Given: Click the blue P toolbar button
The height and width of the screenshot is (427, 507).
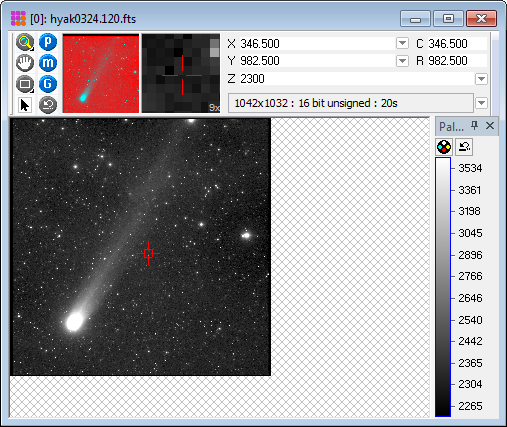Looking at the screenshot, I should pos(48,42).
